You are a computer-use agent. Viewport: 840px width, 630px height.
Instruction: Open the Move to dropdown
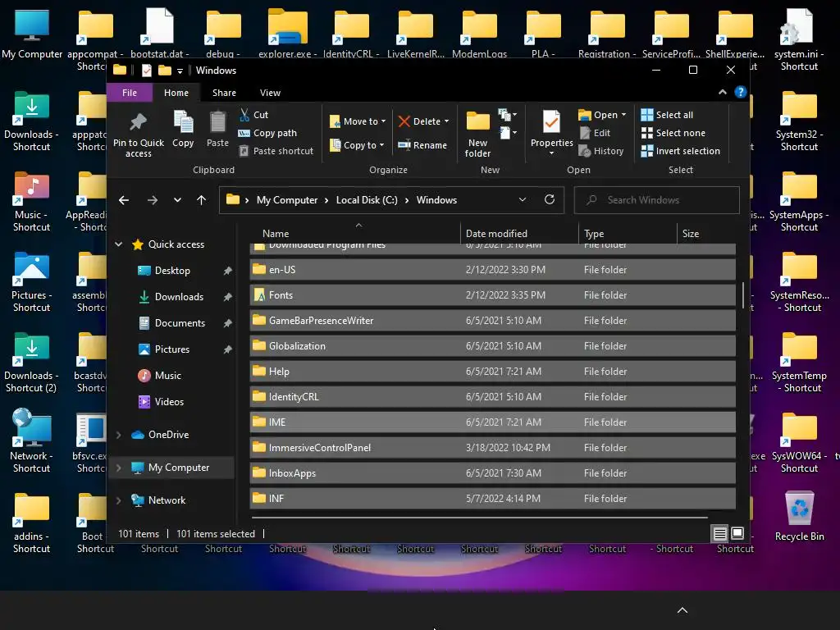tap(358, 121)
